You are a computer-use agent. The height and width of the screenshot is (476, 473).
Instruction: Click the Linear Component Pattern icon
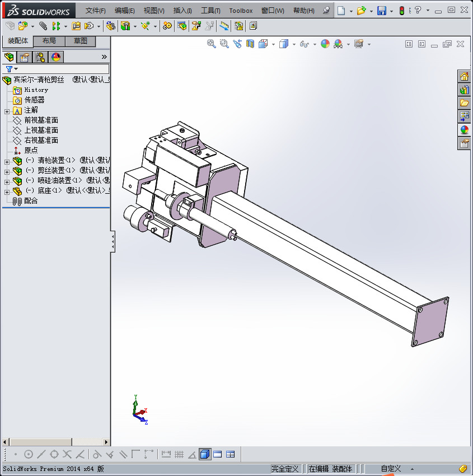56,26
